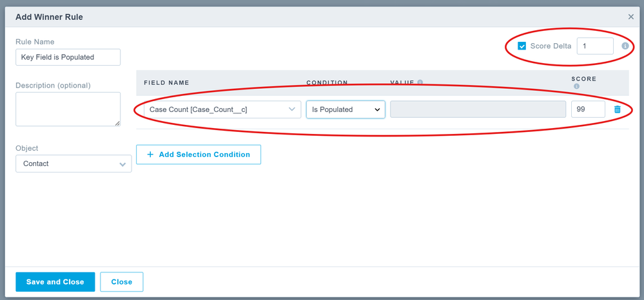Click the info icon under Score header
The width and height of the screenshot is (644, 300).
click(576, 86)
